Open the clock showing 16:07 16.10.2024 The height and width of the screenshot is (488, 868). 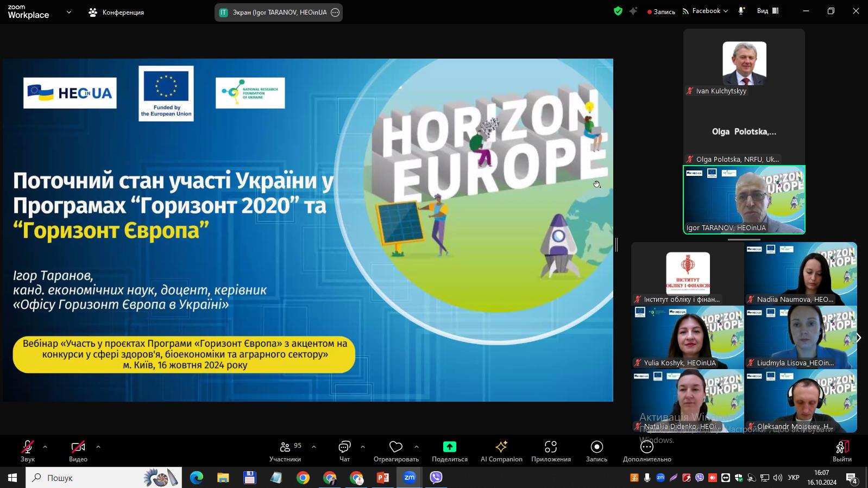point(822,478)
